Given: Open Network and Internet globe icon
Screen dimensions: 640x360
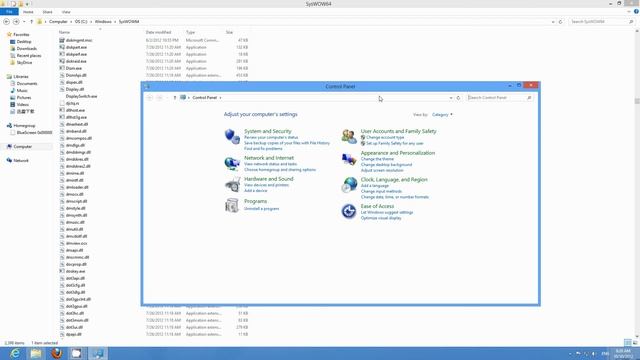Looking at the screenshot, I should pos(232,163).
